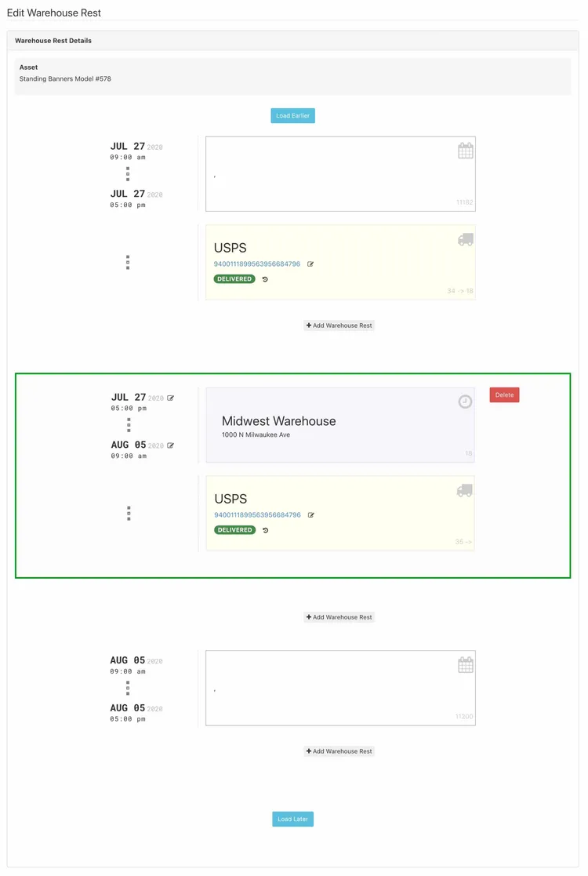The height and width of the screenshot is (876, 588).
Task: Add Warehouse Rest below highlighted section
Action: 339,617
